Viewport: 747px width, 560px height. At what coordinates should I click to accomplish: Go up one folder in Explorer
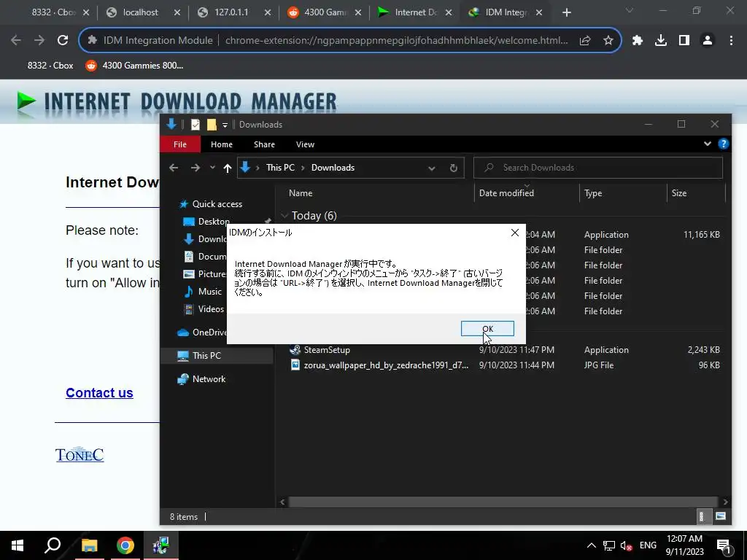tap(228, 168)
